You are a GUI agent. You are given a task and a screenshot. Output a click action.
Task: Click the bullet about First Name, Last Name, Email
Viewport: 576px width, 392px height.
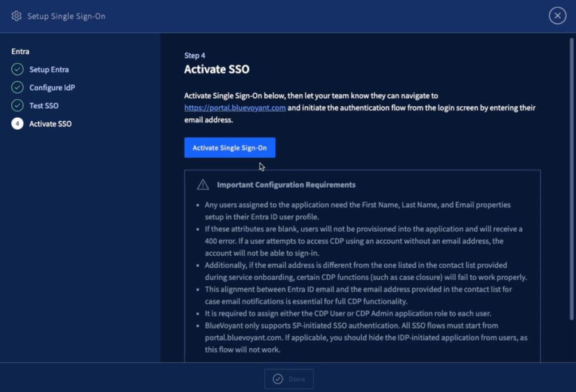358,210
